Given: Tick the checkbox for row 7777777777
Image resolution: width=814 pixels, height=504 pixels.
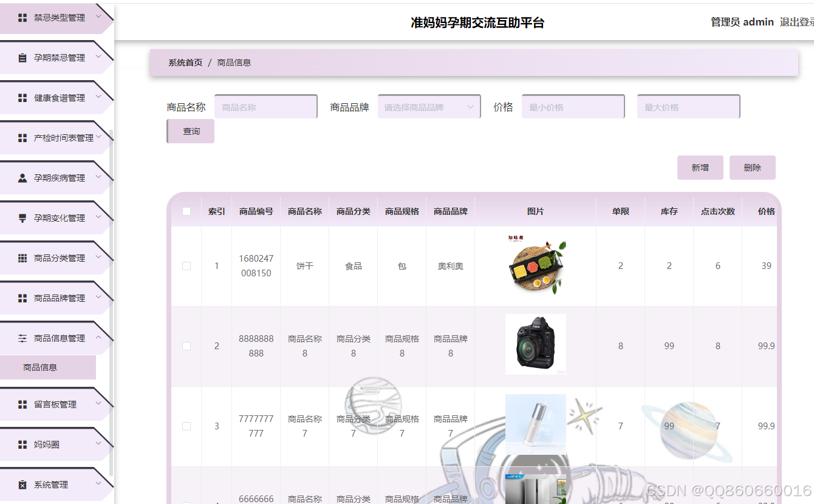Looking at the screenshot, I should click(186, 426).
